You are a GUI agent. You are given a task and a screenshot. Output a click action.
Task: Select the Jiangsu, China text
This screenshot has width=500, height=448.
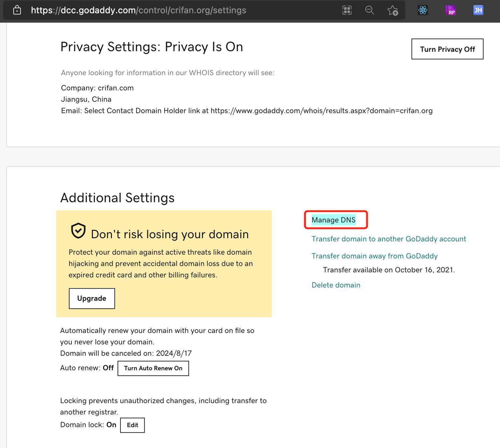click(86, 99)
